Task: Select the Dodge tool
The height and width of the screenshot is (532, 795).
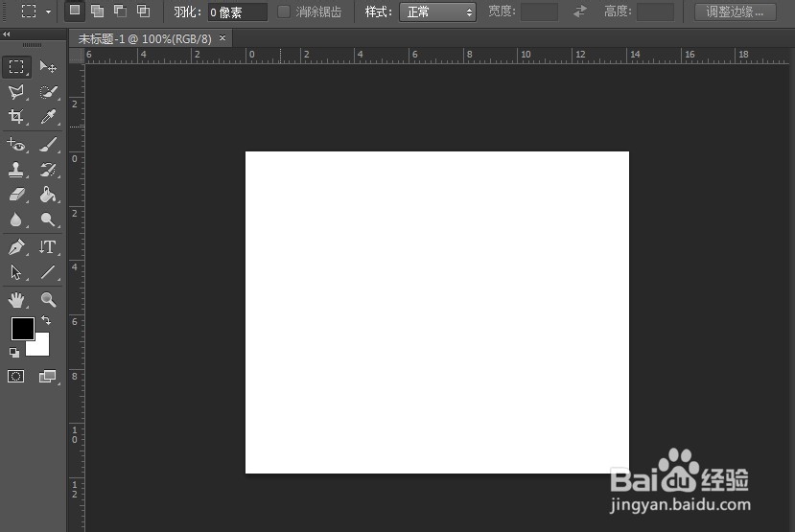Action: point(48,220)
